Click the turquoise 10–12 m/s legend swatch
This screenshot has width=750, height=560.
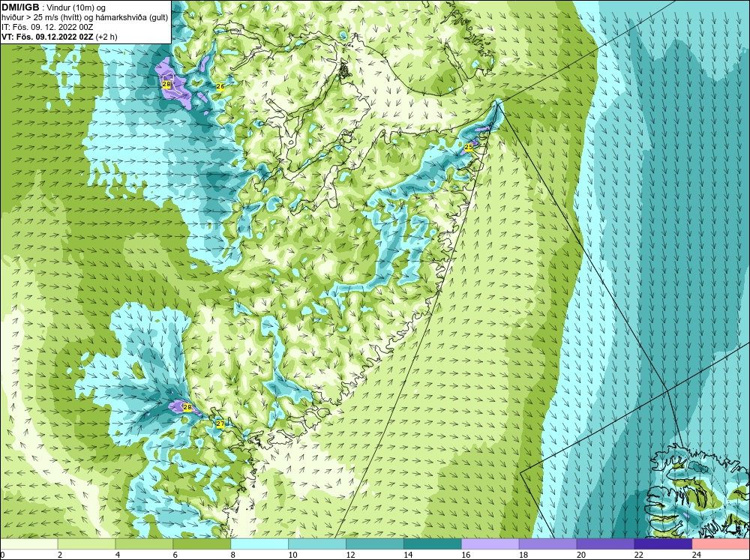click(x=317, y=544)
